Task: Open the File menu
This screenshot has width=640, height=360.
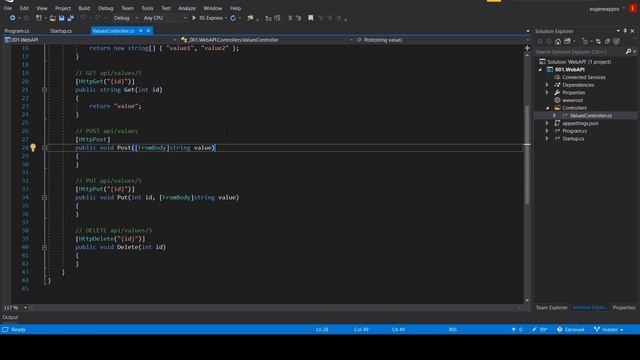Action: (x=8, y=8)
